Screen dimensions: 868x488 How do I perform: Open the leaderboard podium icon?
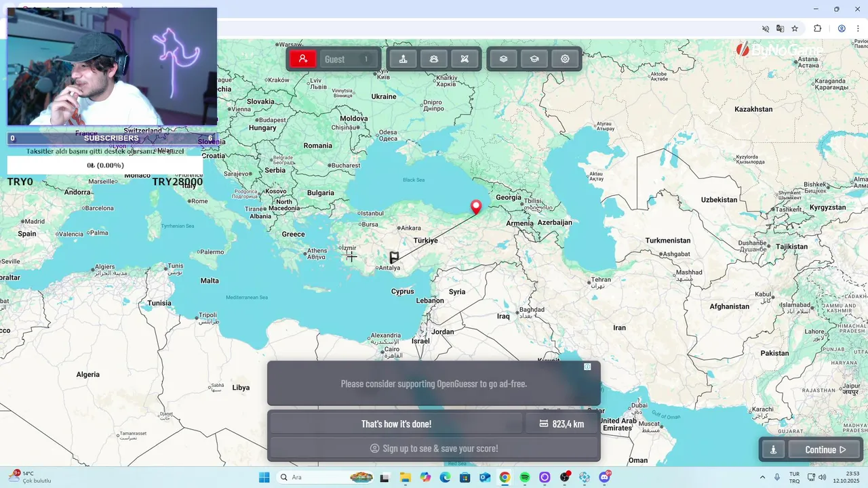pyautogui.click(x=403, y=59)
